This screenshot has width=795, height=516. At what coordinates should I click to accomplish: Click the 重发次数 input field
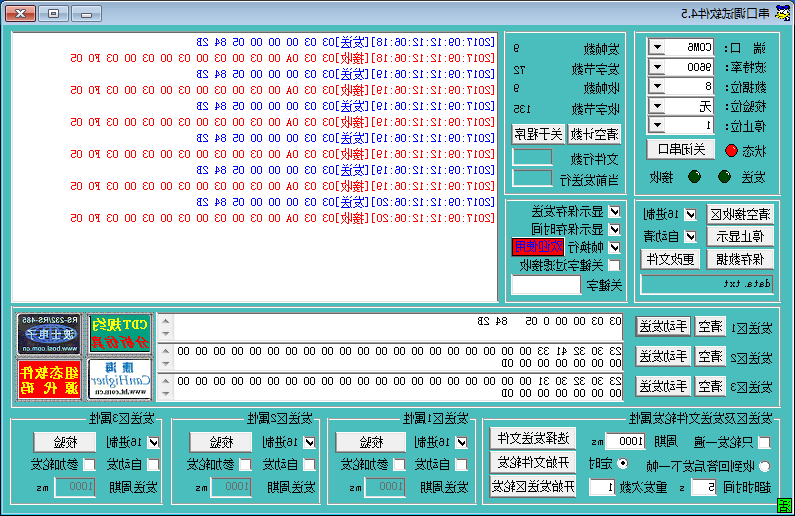[x=602, y=488]
